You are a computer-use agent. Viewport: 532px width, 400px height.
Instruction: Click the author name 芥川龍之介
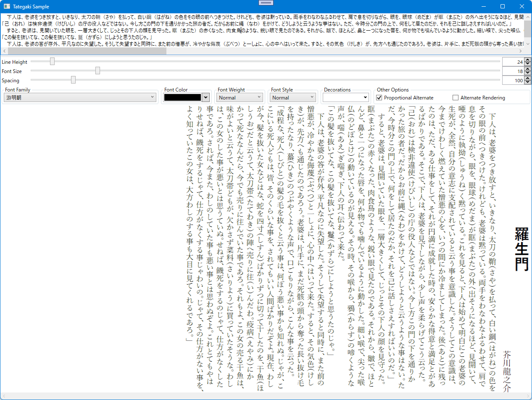(507, 372)
